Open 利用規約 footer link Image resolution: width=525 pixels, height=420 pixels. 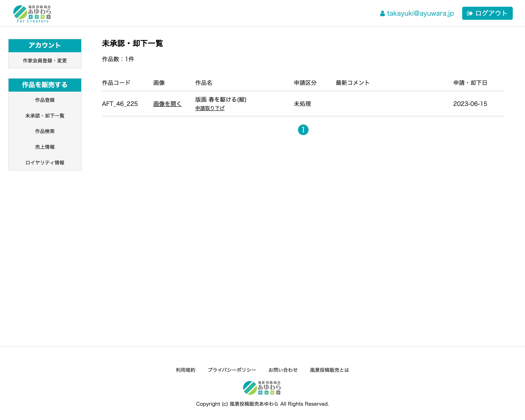186,370
